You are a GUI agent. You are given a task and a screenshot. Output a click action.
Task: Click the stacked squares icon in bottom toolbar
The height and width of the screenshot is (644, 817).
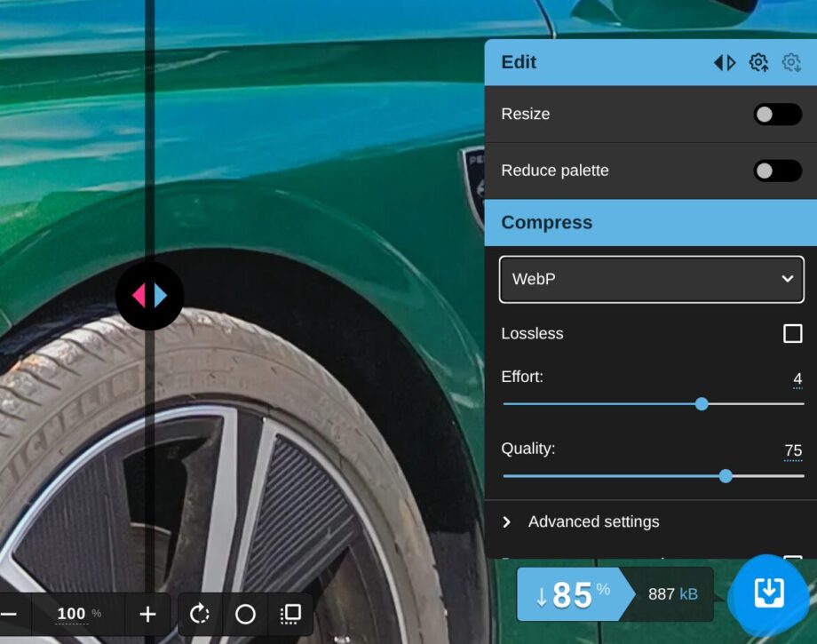[290, 614]
